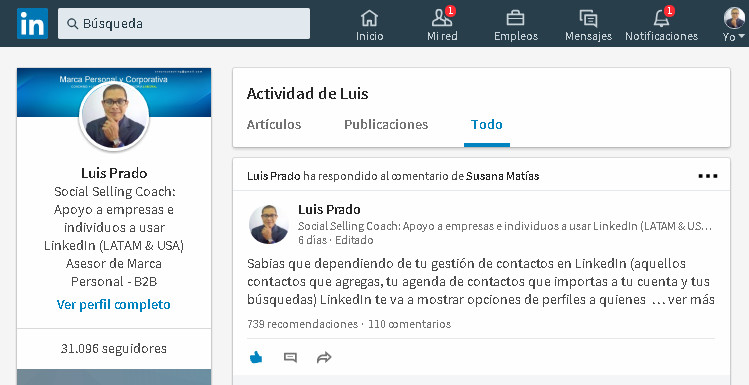
Task: Switch to the Artículos tab
Action: point(274,125)
